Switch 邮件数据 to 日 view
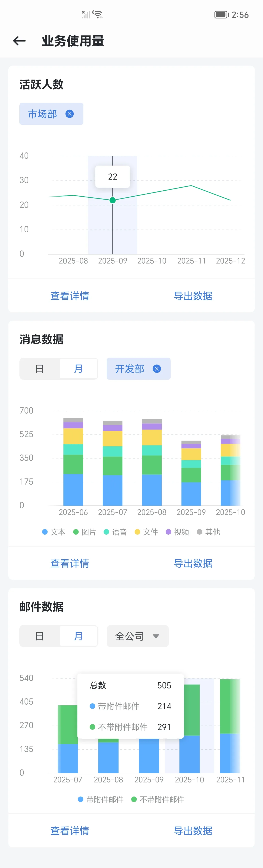The image size is (263, 868). click(x=39, y=636)
